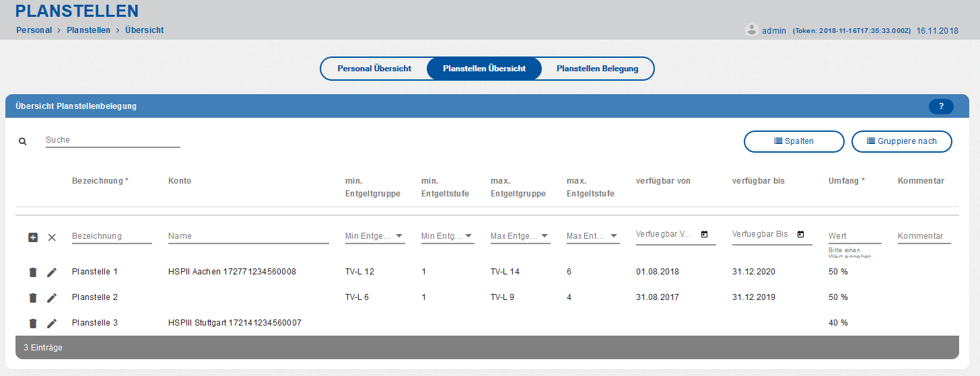
Task: Delete the Planstelle 1 row
Action: pyautogui.click(x=32, y=272)
